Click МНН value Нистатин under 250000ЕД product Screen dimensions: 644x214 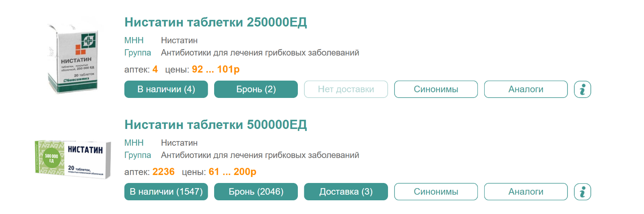tap(179, 40)
